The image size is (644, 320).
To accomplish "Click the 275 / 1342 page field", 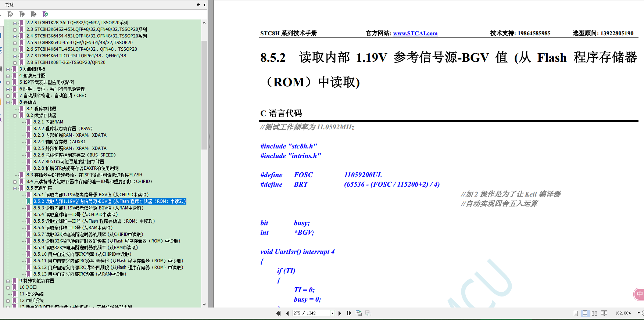I will [312, 313].
